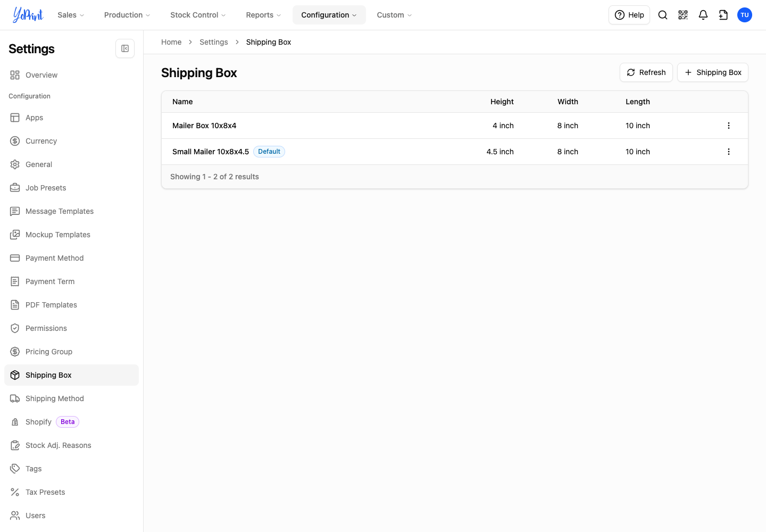Screen dimensions: 766x532
Task: Open Payment Method settings
Action: (71, 258)
